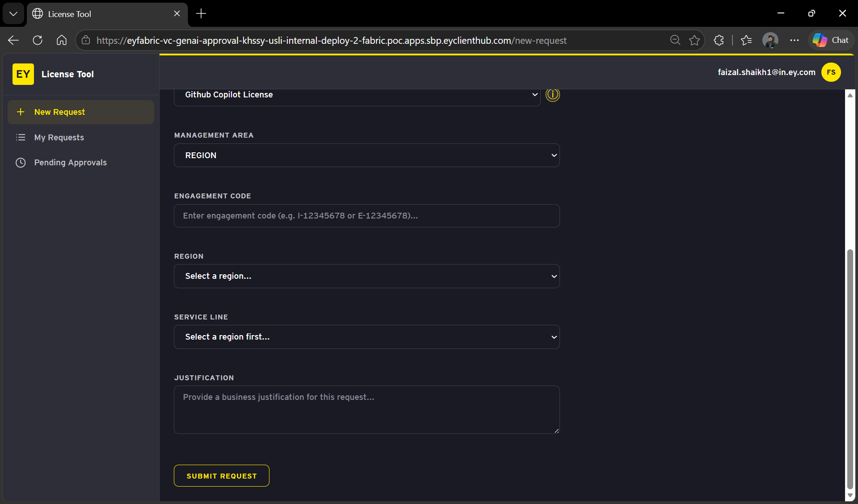Viewport: 858px width, 504px height.
Task: Click the page scrollbar thumb
Action: [x=850, y=369]
